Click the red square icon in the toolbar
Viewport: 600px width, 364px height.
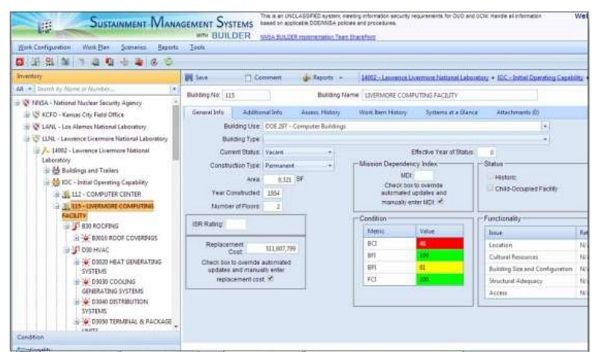pos(20,62)
